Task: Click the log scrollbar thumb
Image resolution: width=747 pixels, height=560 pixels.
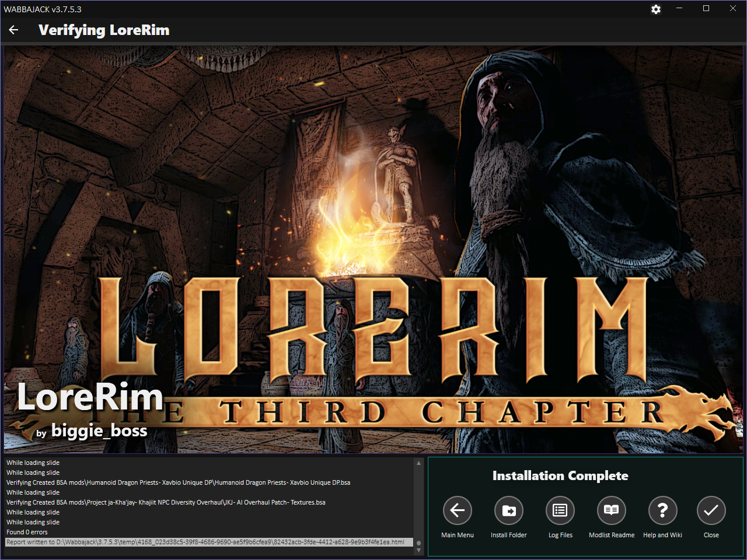Action: click(418, 542)
